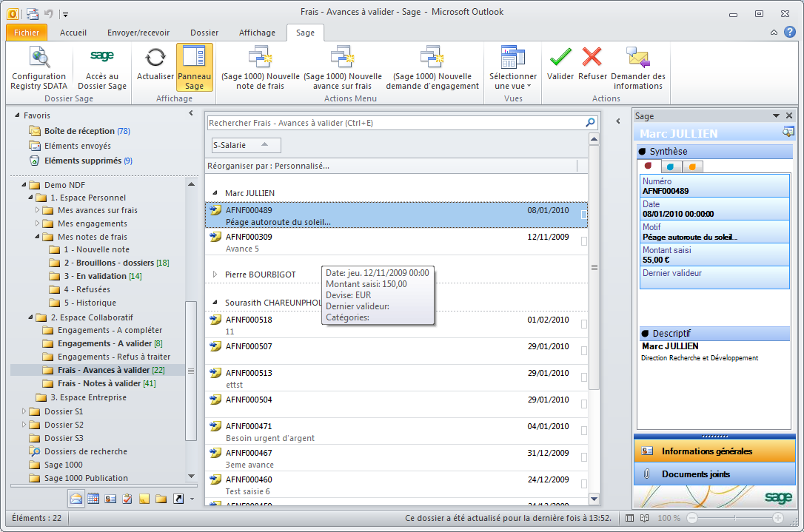The image size is (804, 532).
Task: Open the Outlook help icon
Action: point(790,32)
